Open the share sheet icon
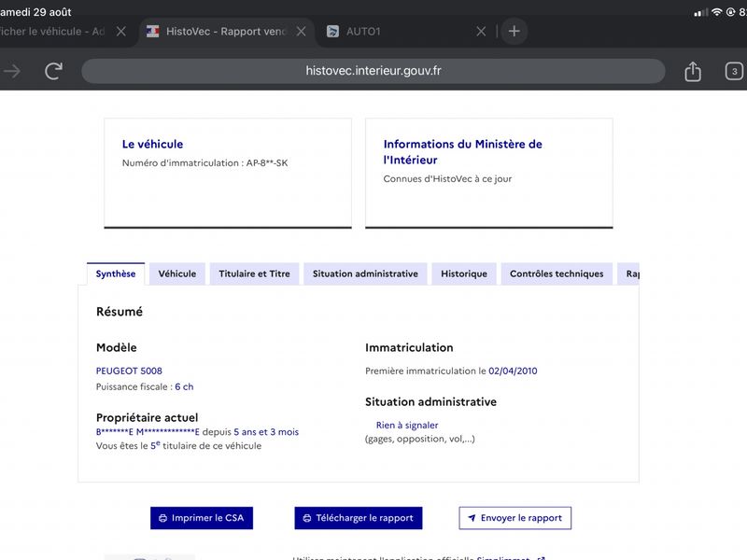This screenshot has width=747, height=560. click(693, 72)
